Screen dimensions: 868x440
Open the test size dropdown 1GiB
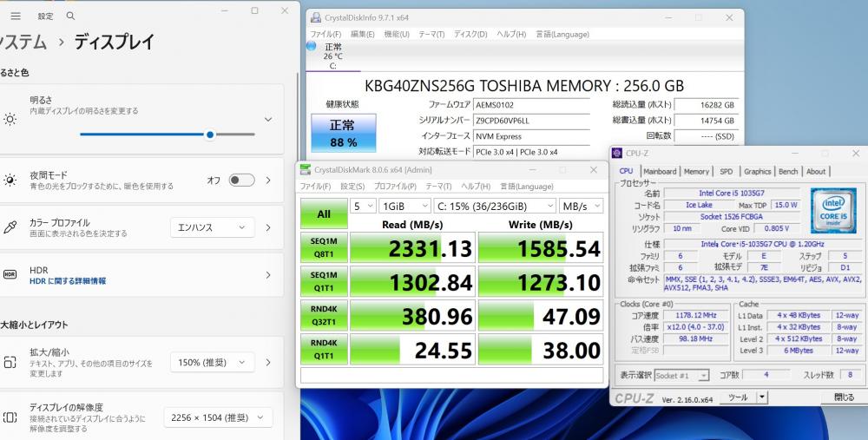(x=405, y=206)
